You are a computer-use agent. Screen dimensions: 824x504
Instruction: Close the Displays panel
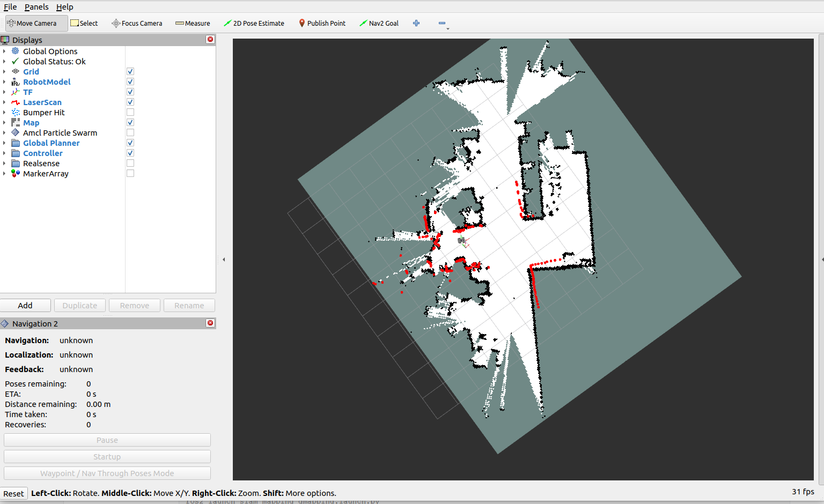210,39
